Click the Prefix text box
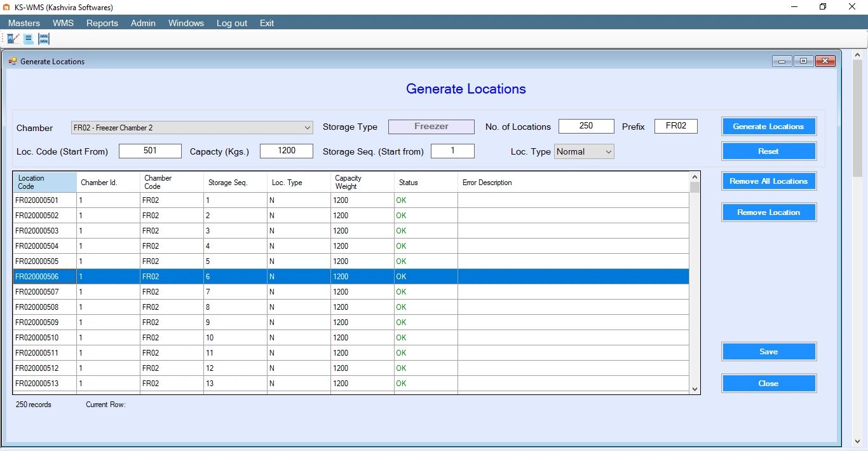This screenshot has height=451, width=868. coord(675,126)
